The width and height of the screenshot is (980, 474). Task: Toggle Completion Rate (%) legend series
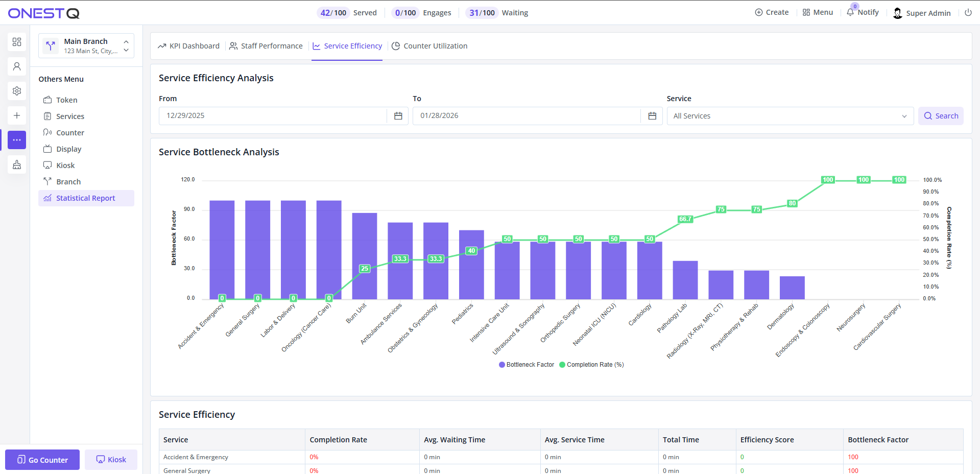(x=592, y=365)
